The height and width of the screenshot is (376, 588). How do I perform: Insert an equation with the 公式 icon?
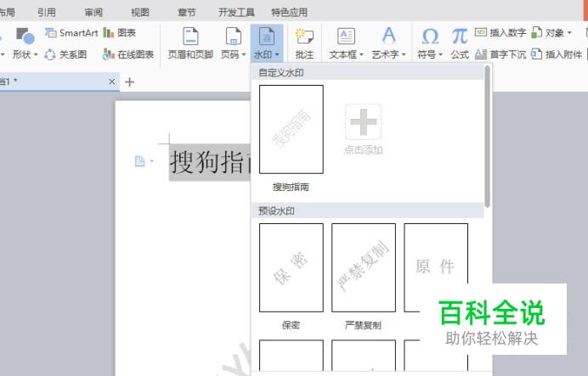[x=460, y=36]
